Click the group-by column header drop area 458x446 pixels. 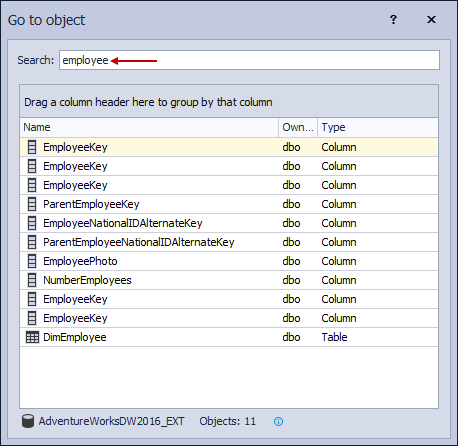(229, 101)
